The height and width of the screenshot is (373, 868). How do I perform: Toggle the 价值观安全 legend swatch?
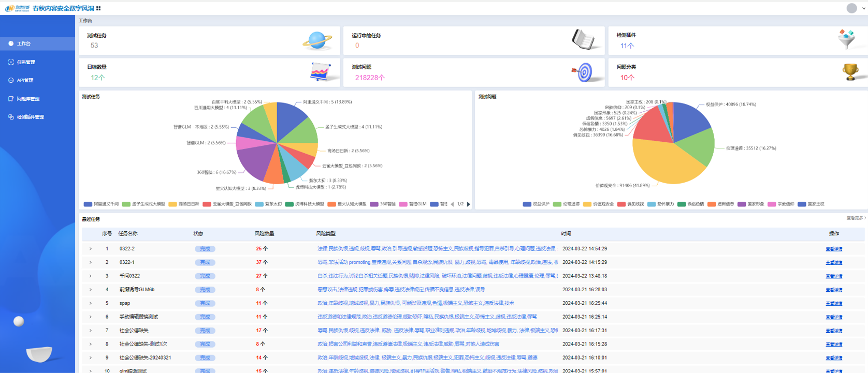click(587, 204)
